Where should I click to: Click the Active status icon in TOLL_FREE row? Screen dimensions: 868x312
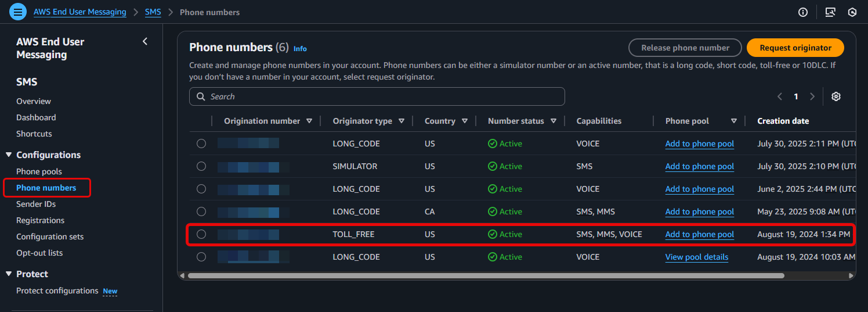click(x=493, y=234)
